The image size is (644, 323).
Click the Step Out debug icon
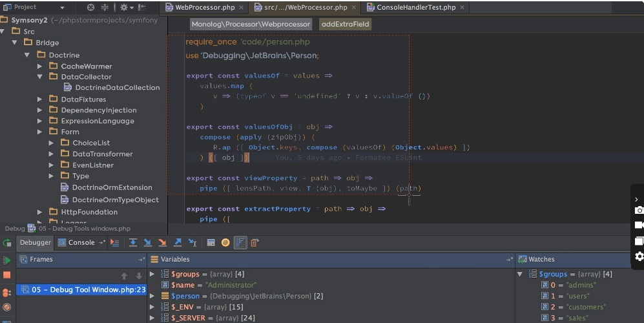178,242
